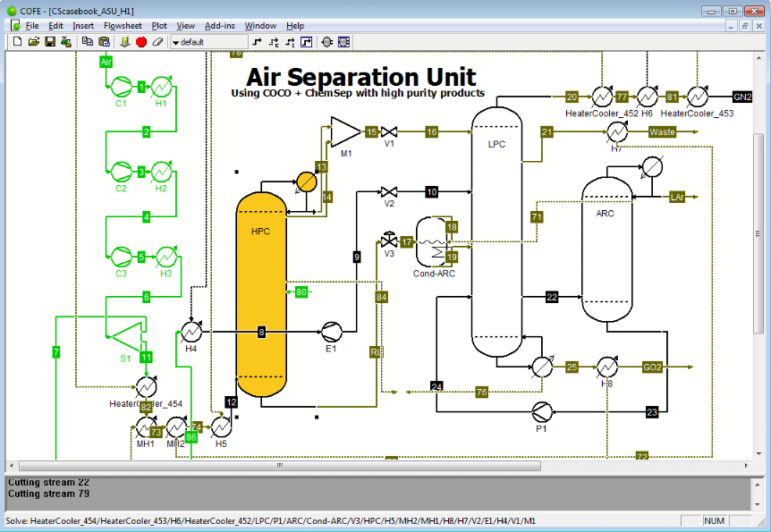Save the flowsheet with floppy icon

[50, 42]
